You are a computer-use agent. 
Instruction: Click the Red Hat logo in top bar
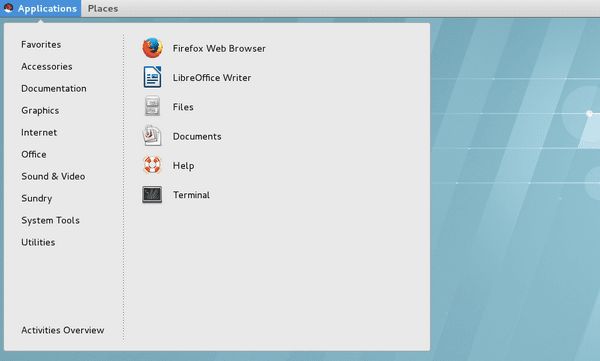point(8,8)
